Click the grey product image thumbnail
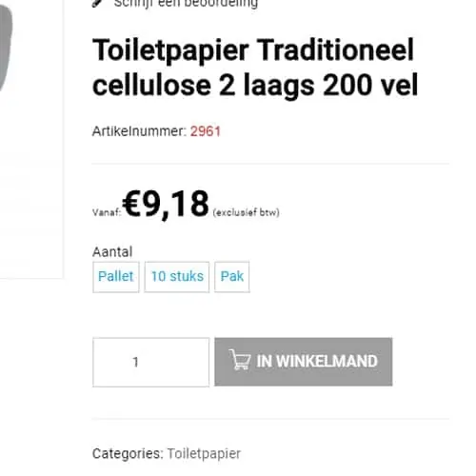 pos(6,48)
